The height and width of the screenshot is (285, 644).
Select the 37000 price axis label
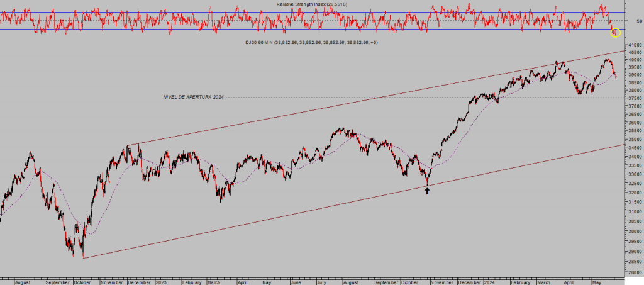point(635,106)
